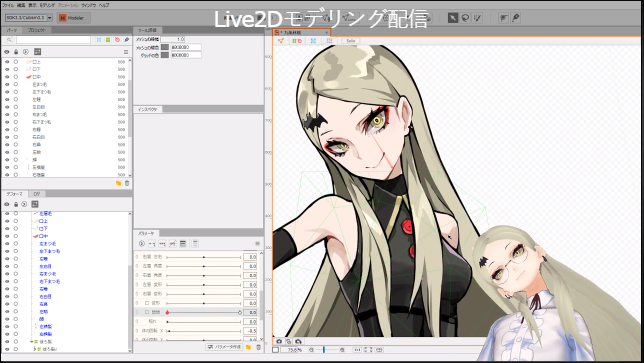Viewport: 644px width, 363px height.
Task: Click the circled play icon in parameter toolbar
Action: pyautogui.click(x=142, y=244)
